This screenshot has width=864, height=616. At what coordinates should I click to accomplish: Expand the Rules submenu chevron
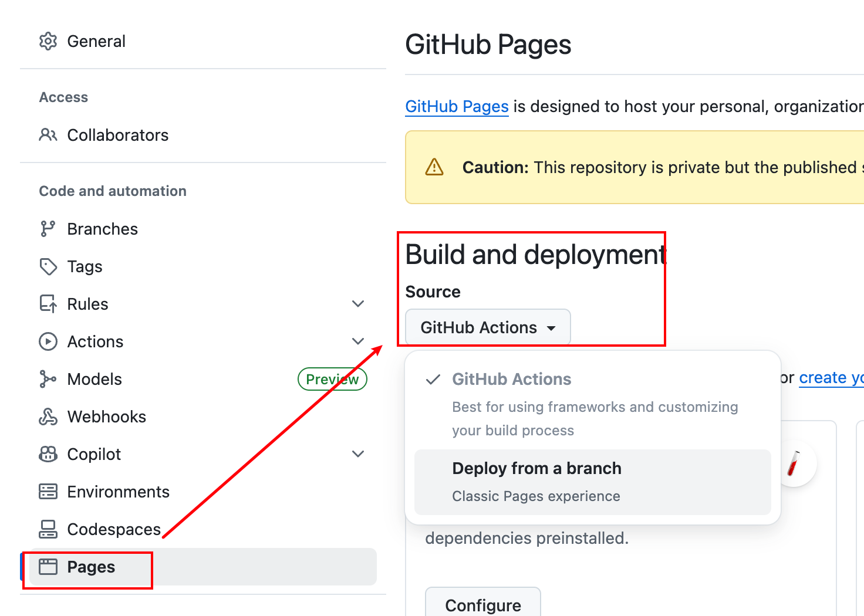(x=358, y=304)
